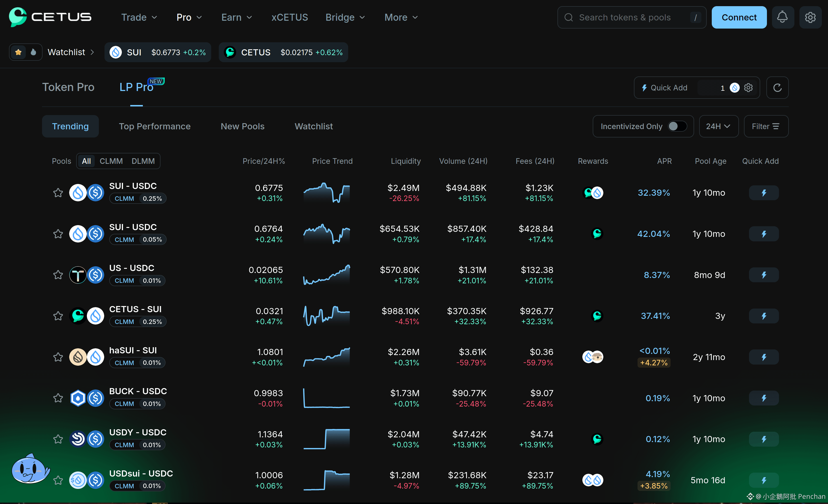Select the star watchlist icon
Screen dimensions: 828x504
pyautogui.click(x=18, y=52)
